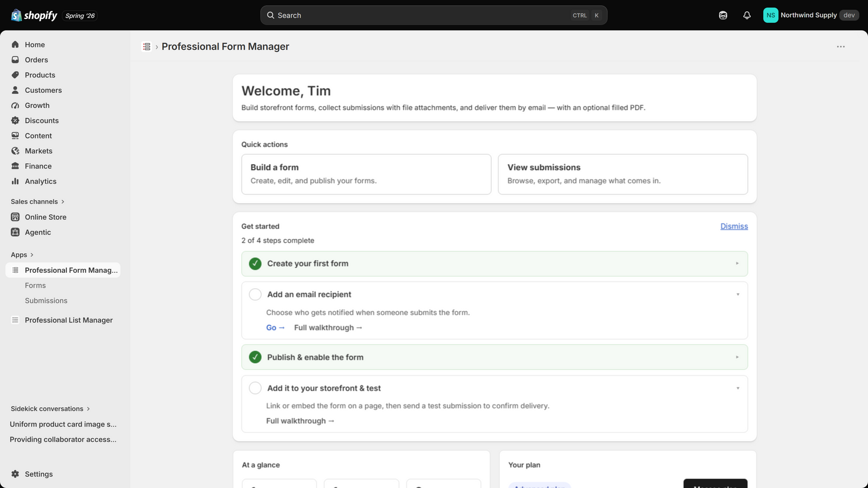Click the Growth icon

(15, 105)
